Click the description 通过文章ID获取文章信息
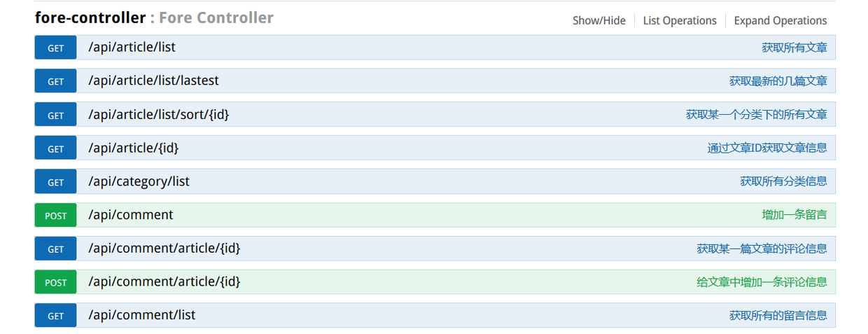The height and width of the screenshot is (334, 868). pos(766,148)
